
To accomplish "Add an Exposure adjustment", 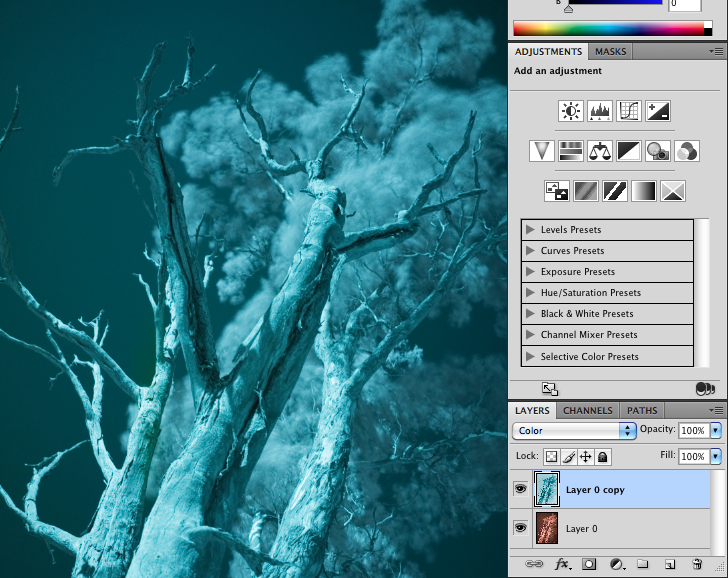I will pos(658,111).
